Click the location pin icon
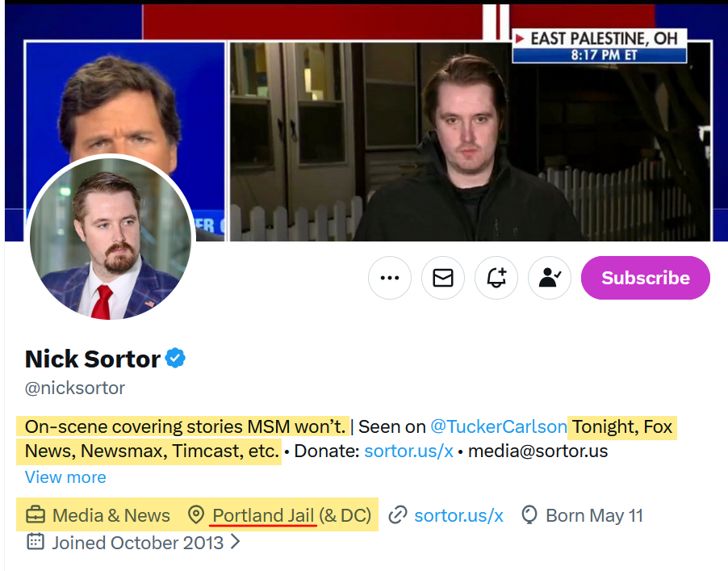The image size is (728, 571). [x=196, y=515]
